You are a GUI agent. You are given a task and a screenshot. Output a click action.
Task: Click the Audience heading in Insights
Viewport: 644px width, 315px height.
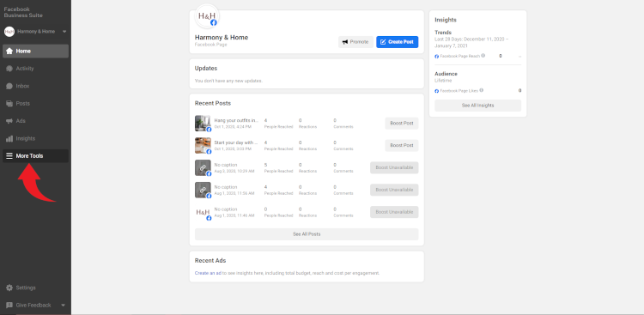pos(446,74)
